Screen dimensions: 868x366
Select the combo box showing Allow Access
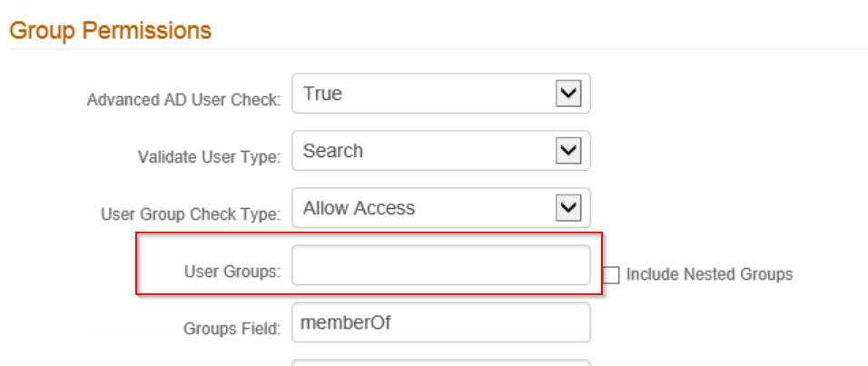click(x=441, y=208)
